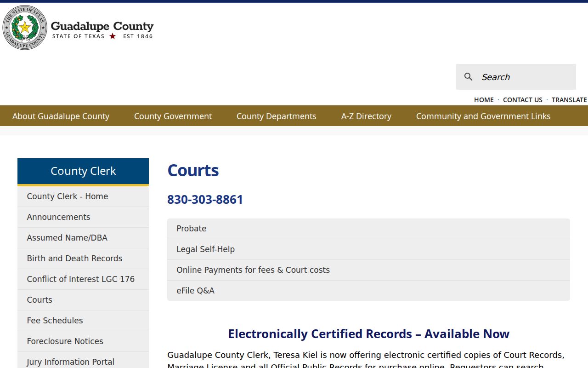Open Birth and Death Records

(83, 259)
